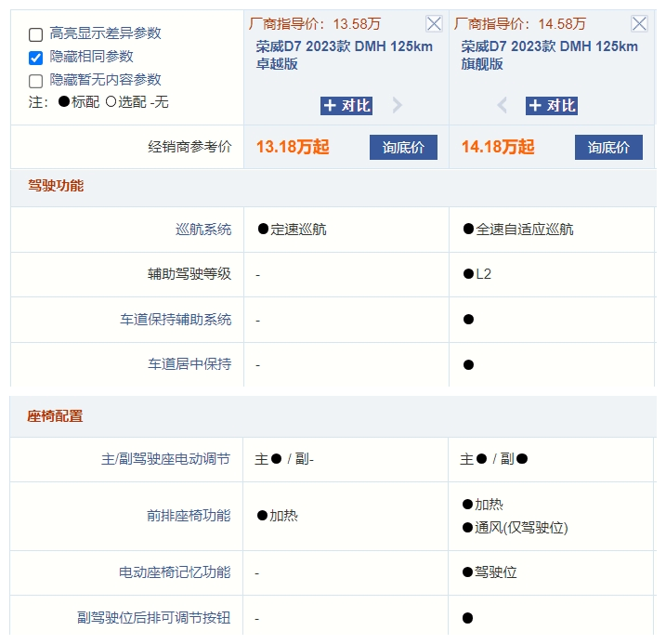Image resolution: width=666 pixels, height=644 pixels.
Task: Uncheck 隐藏相同参数 checkbox
Action: click(35, 58)
